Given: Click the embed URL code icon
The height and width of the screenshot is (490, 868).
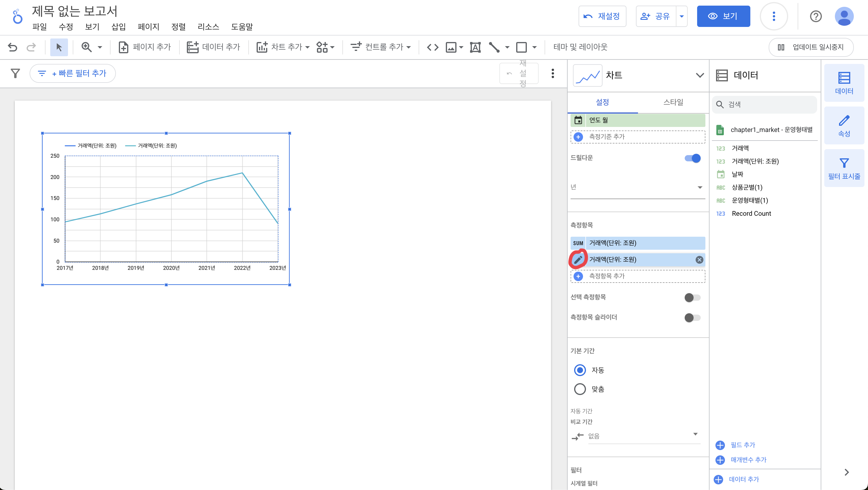Looking at the screenshot, I should (433, 47).
